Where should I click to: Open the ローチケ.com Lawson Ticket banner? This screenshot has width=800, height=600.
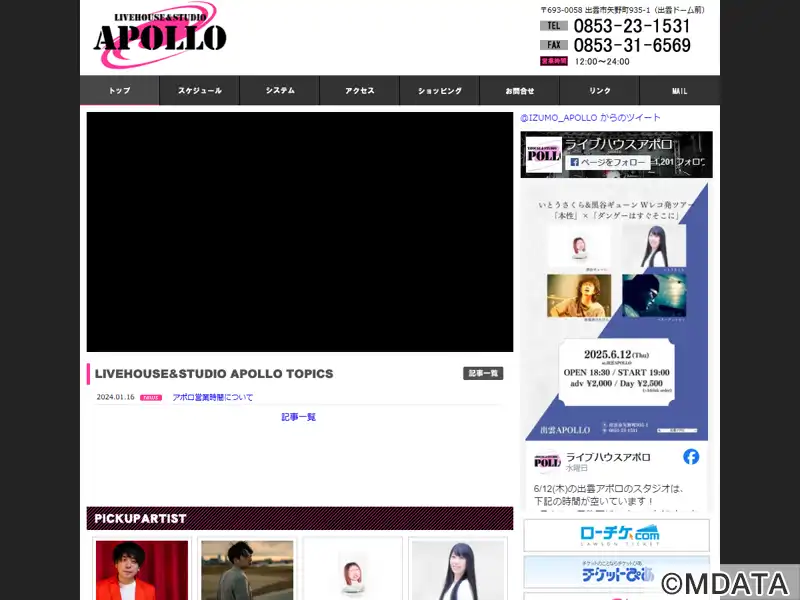point(616,535)
